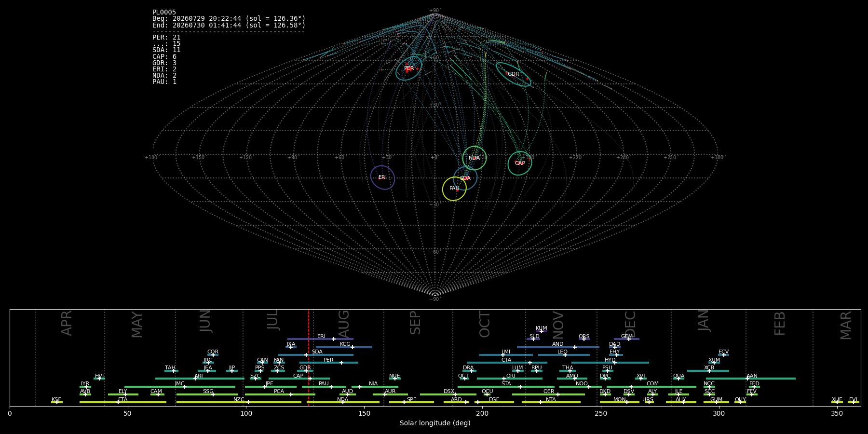The image size is (868, 434).
Task: Click the DEC month label in timeline
Action: click(x=630, y=324)
